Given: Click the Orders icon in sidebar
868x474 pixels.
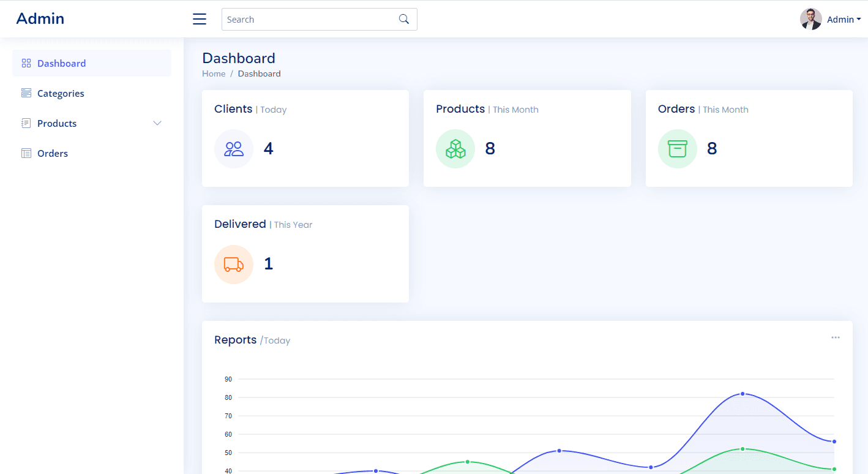Looking at the screenshot, I should coord(26,153).
